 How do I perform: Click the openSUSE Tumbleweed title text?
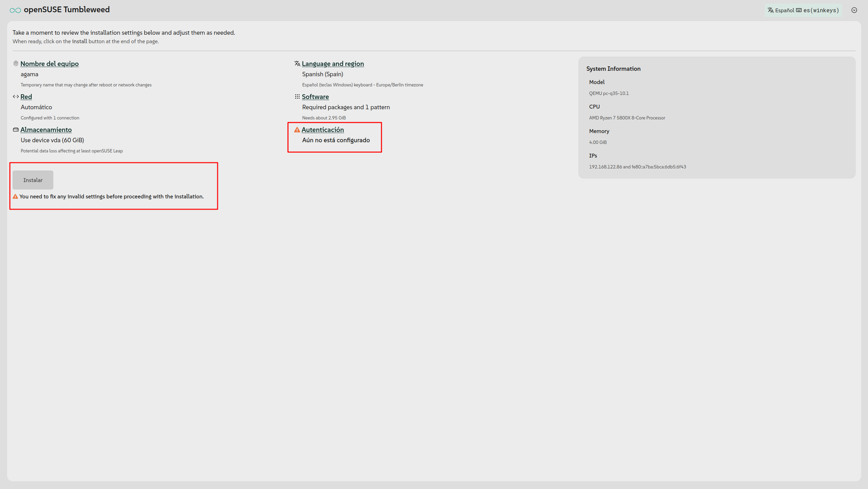coord(66,9)
